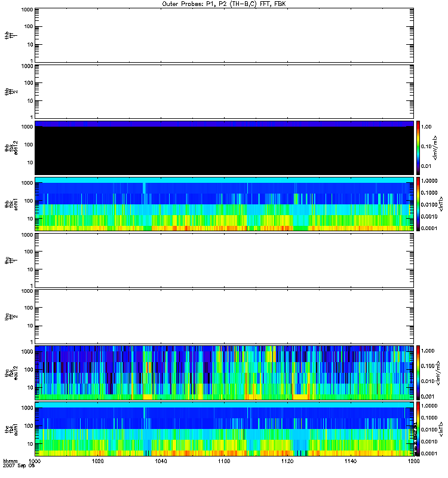
Task: Click the black thb fbk edc12 spectrogram
Action: click(x=224, y=148)
